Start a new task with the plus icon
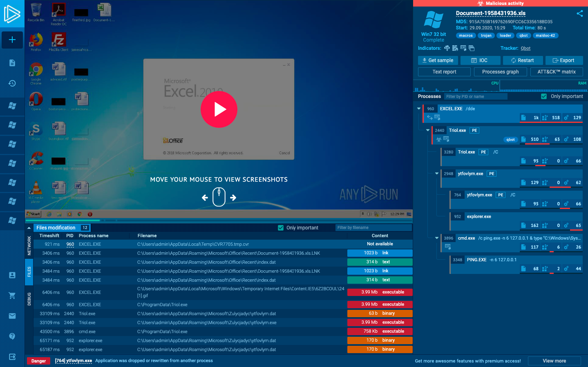 [x=12, y=40]
